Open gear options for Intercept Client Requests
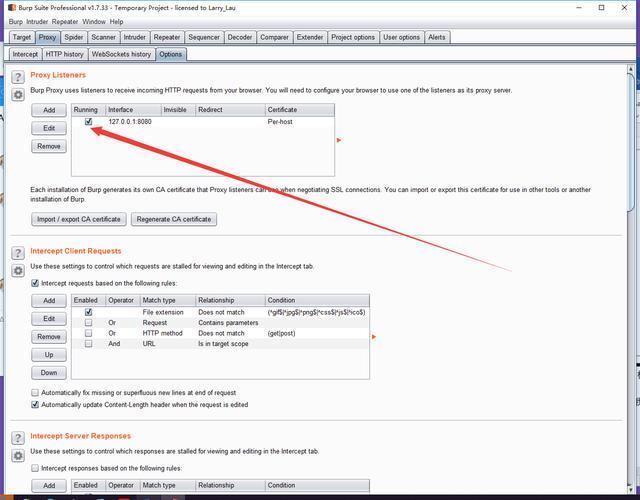 click(x=18, y=271)
